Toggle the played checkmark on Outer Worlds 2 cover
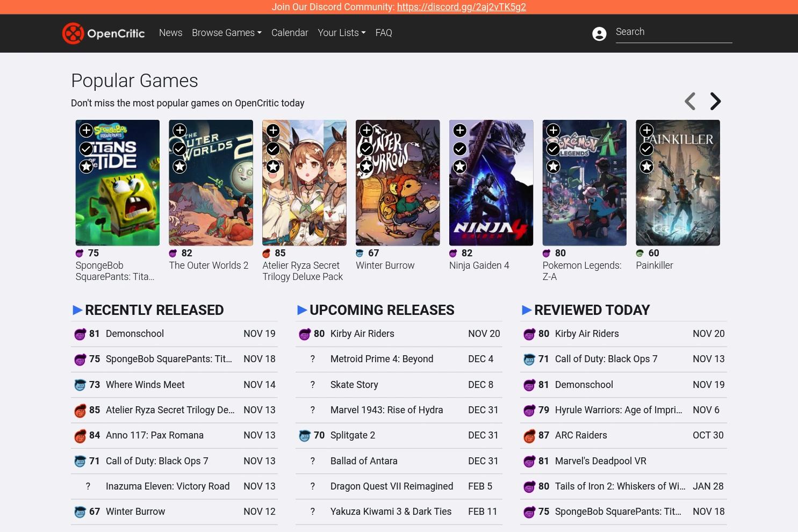This screenshot has width=798, height=532. click(179, 148)
